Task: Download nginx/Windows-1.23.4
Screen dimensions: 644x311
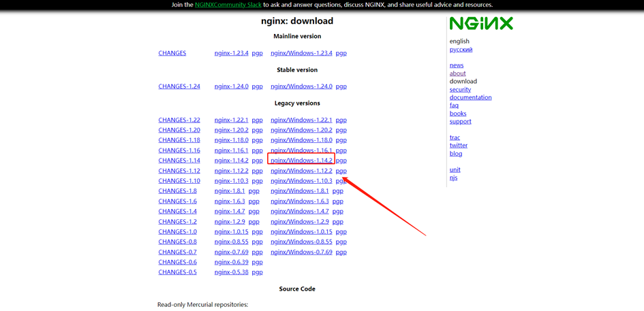Action: point(301,53)
